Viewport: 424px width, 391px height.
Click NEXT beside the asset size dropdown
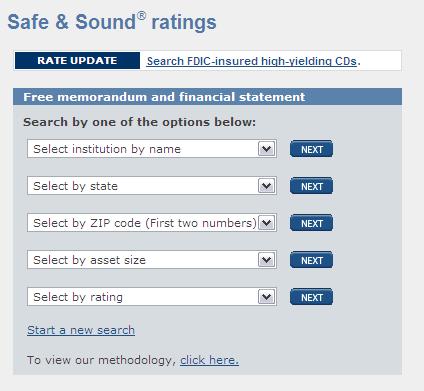click(311, 260)
